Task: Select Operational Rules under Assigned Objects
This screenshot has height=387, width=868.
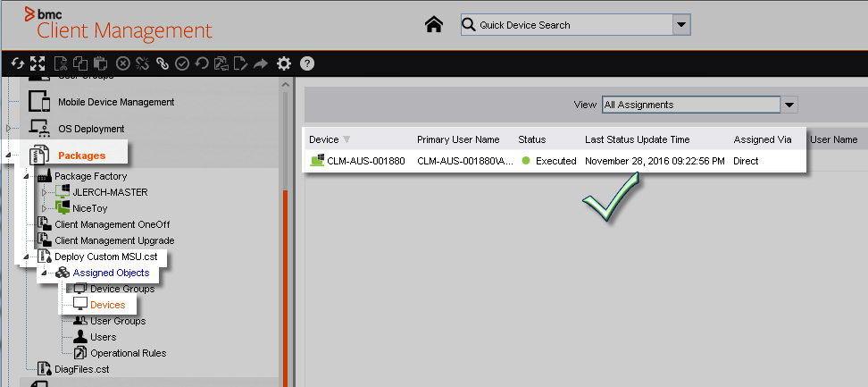Action: (129, 353)
